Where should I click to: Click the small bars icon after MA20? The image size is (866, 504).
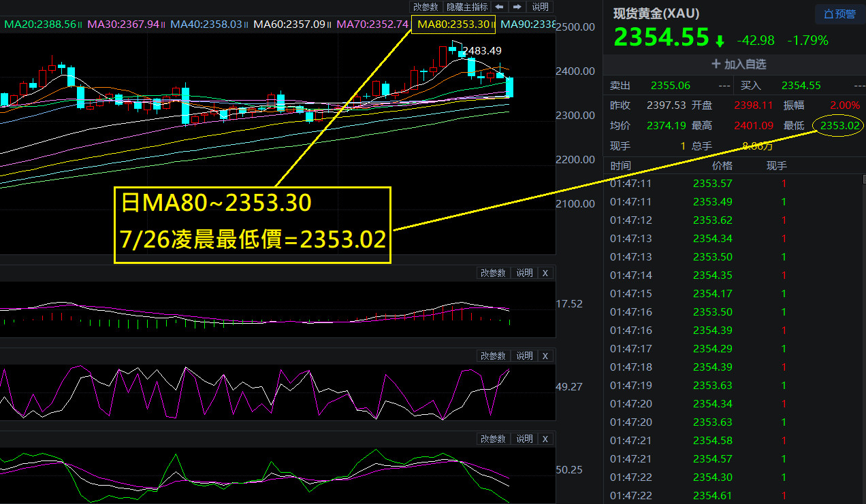pyautogui.click(x=81, y=24)
